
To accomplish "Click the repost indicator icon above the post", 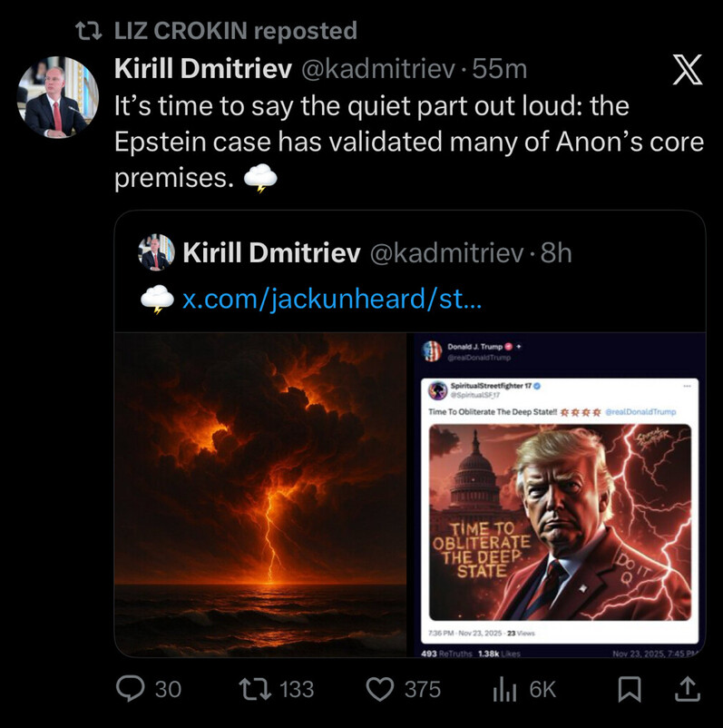I will (87, 31).
